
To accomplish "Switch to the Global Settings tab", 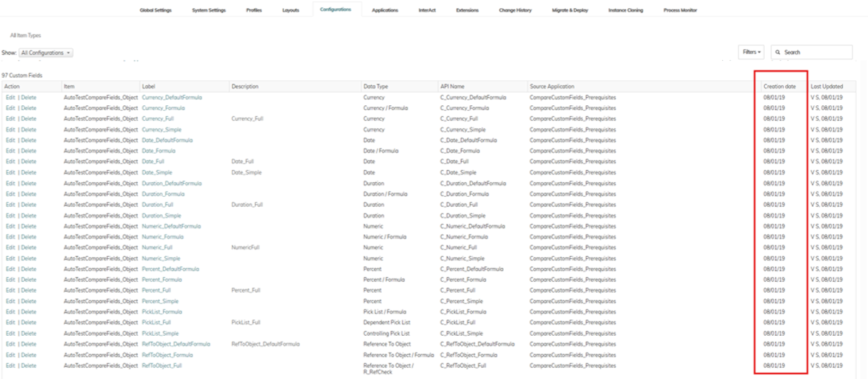I will point(156,11).
